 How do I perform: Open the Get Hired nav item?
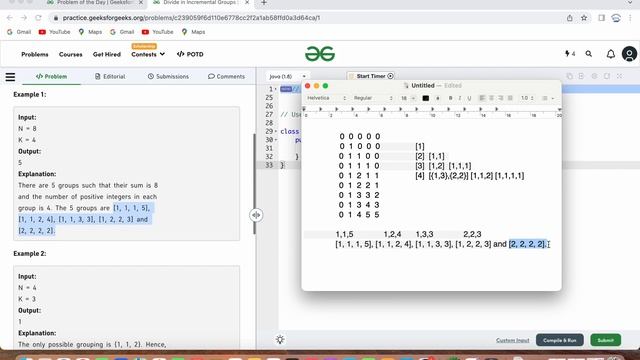pos(107,54)
